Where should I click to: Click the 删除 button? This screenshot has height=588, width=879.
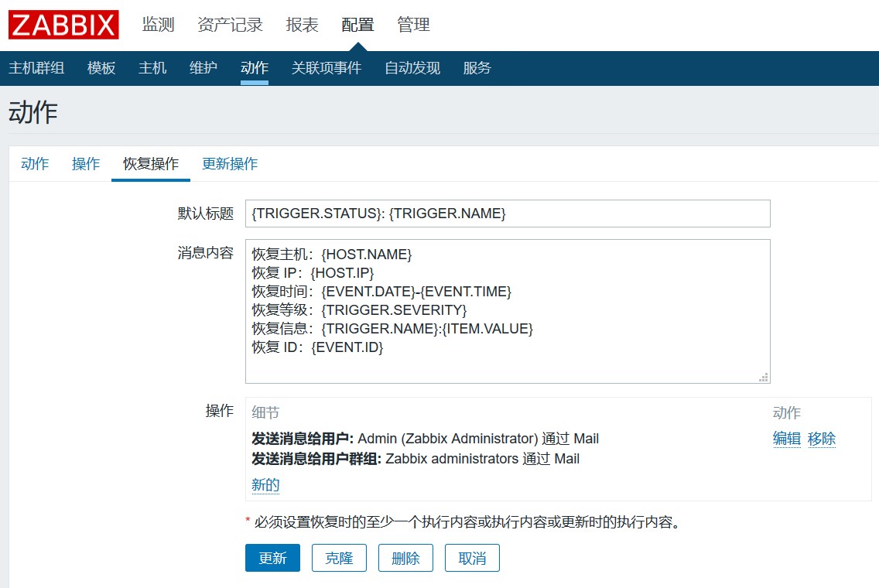point(406,558)
